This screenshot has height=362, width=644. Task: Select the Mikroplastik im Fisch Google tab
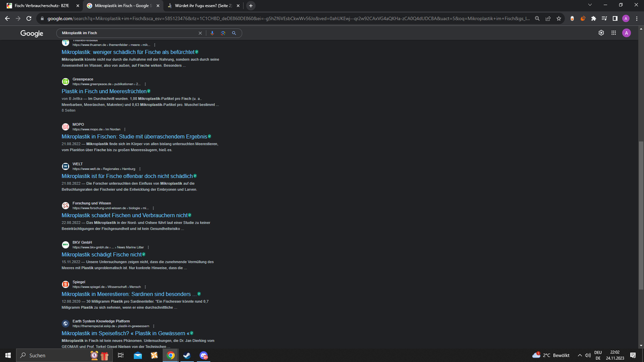(122, 5)
